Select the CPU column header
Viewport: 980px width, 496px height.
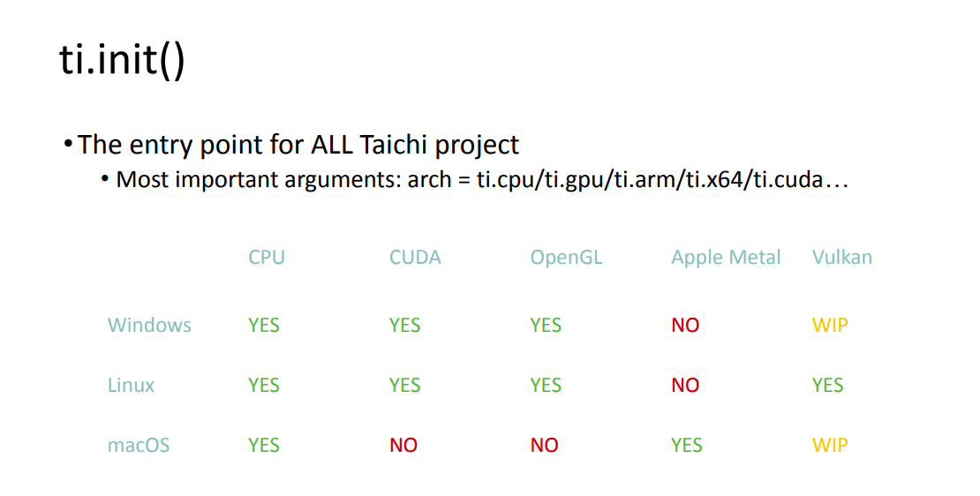pyautogui.click(x=267, y=258)
